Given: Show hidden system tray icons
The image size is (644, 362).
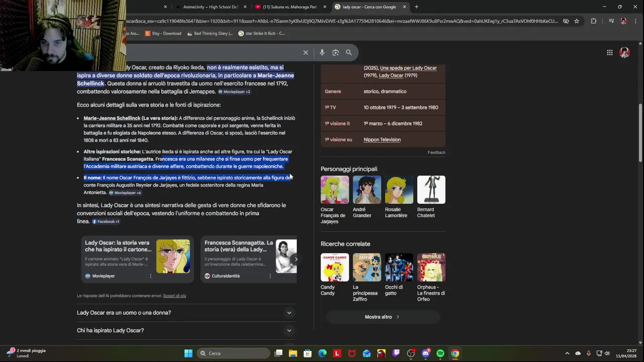Looking at the screenshot, I should [x=567, y=353].
